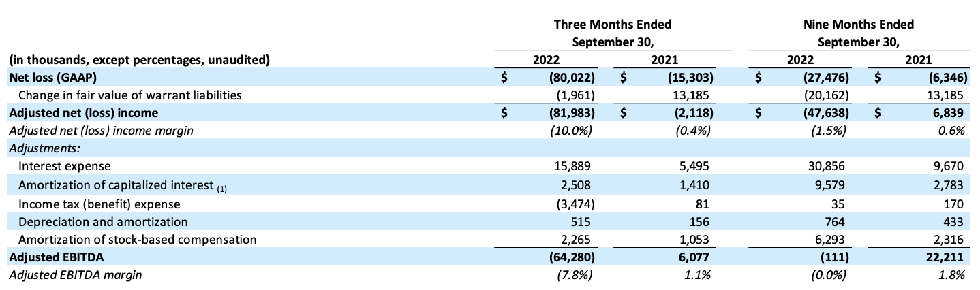This screenshot has height=290, width=980.
Task: Click the Depreciation and amortization label
Action: click(x=103, y=221)
